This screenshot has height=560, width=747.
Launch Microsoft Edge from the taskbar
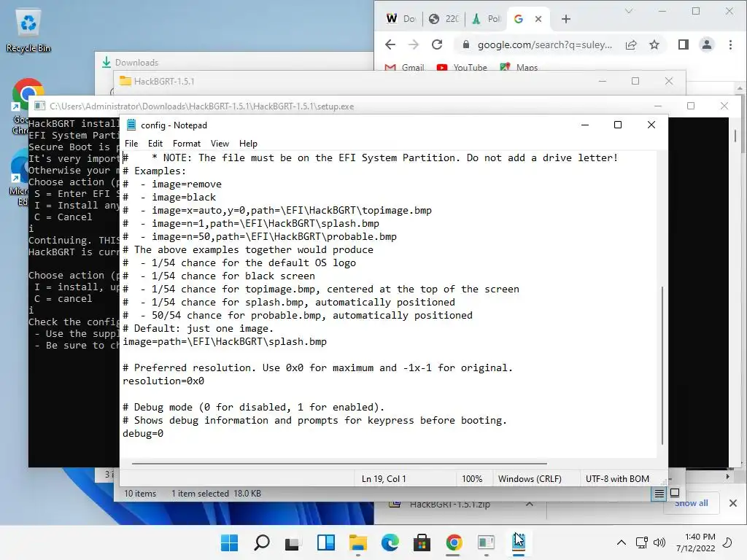click(x=390, y=542)
